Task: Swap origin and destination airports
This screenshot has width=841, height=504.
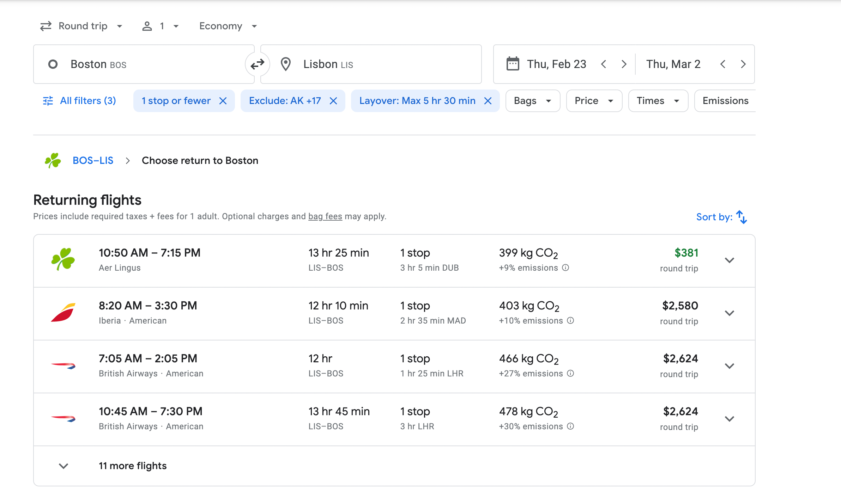Action: coord(258,64)
